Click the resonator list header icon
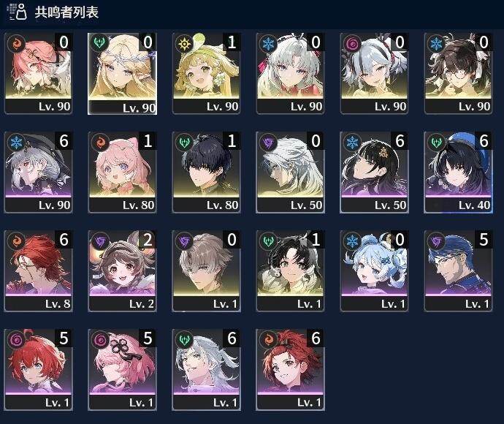This screenshot has width=504, height=424. click(17, 12)
